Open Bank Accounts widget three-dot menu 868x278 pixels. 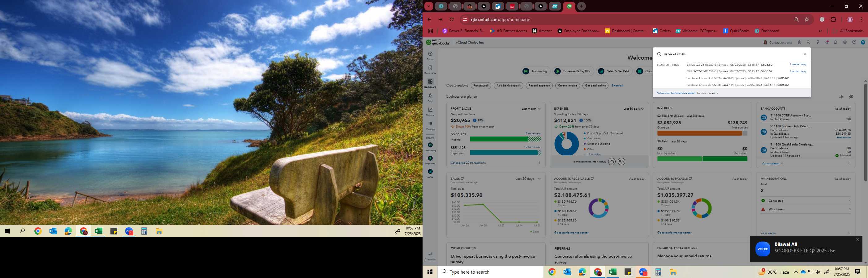tap(849, 163)
